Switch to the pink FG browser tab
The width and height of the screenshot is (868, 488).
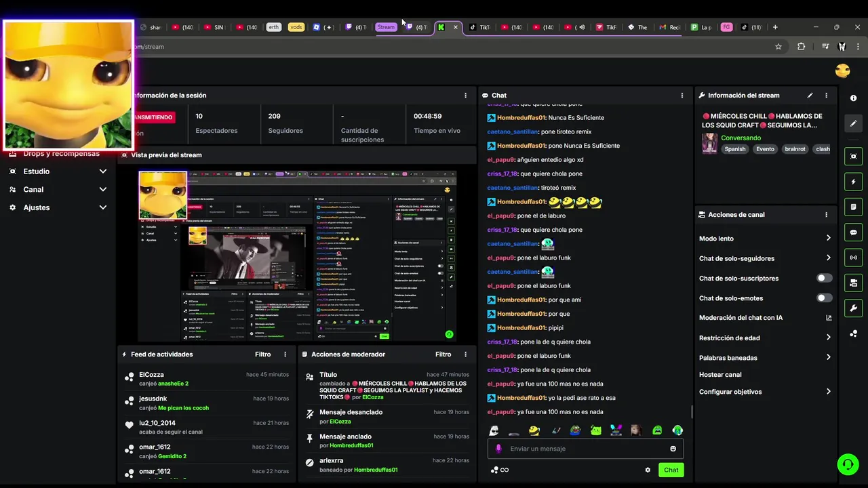point(726,27)
